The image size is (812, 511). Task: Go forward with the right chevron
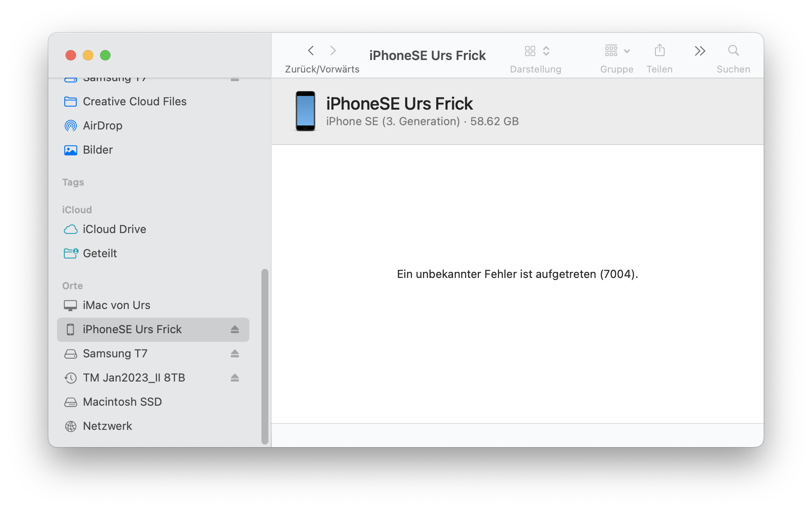333,50
